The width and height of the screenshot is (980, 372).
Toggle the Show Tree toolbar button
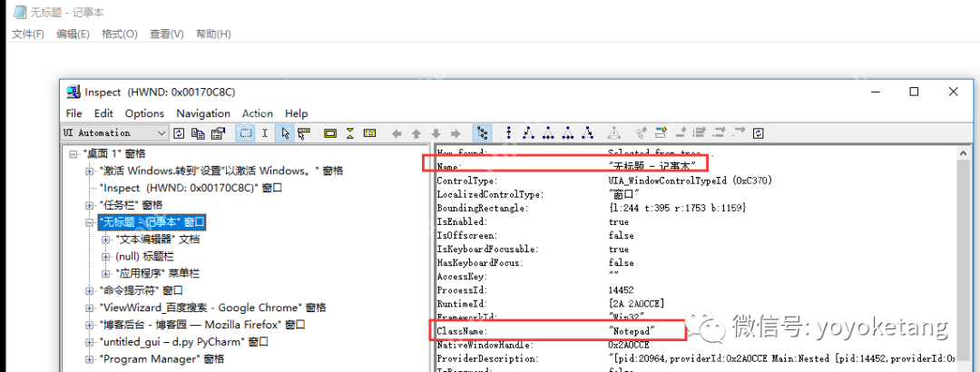click(x=483, y=133)
